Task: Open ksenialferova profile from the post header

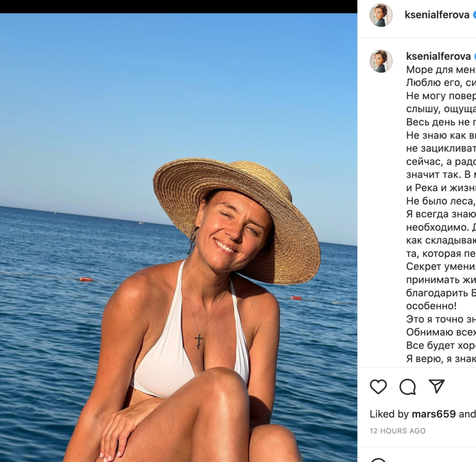Action: point(437,15)
